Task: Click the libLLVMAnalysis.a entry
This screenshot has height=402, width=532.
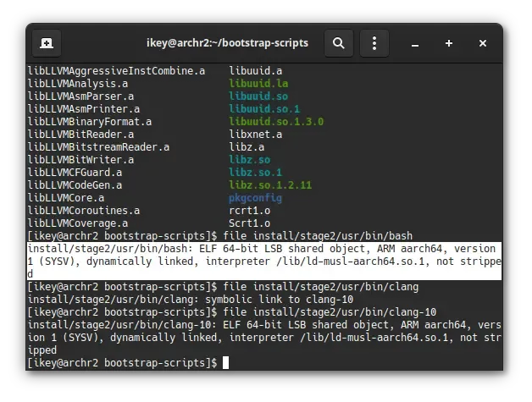Action: click(78, 84)
